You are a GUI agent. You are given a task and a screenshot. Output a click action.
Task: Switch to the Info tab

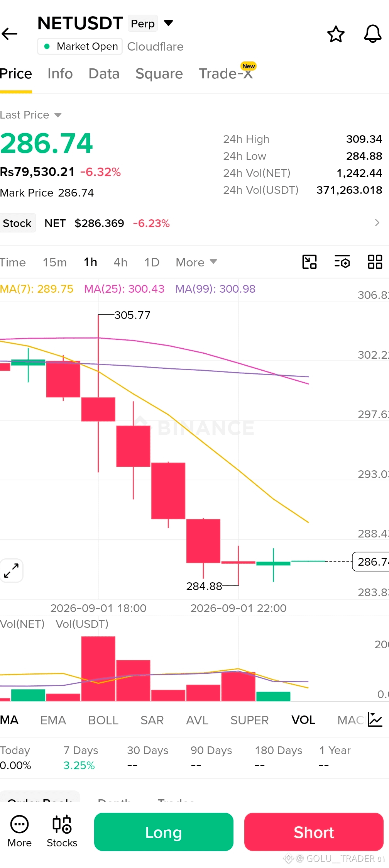point(60,73)
